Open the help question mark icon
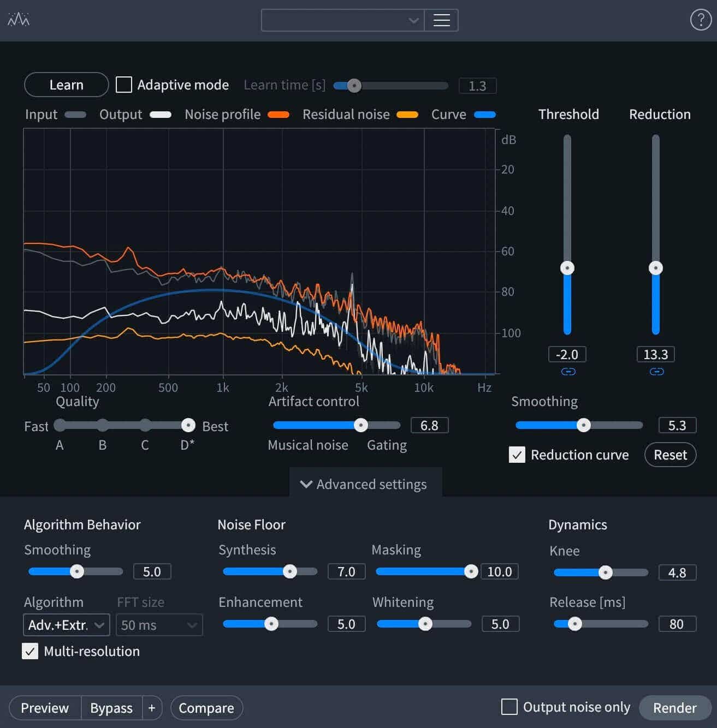Screen dimensions: 717x728 click(x=701, y=20)
